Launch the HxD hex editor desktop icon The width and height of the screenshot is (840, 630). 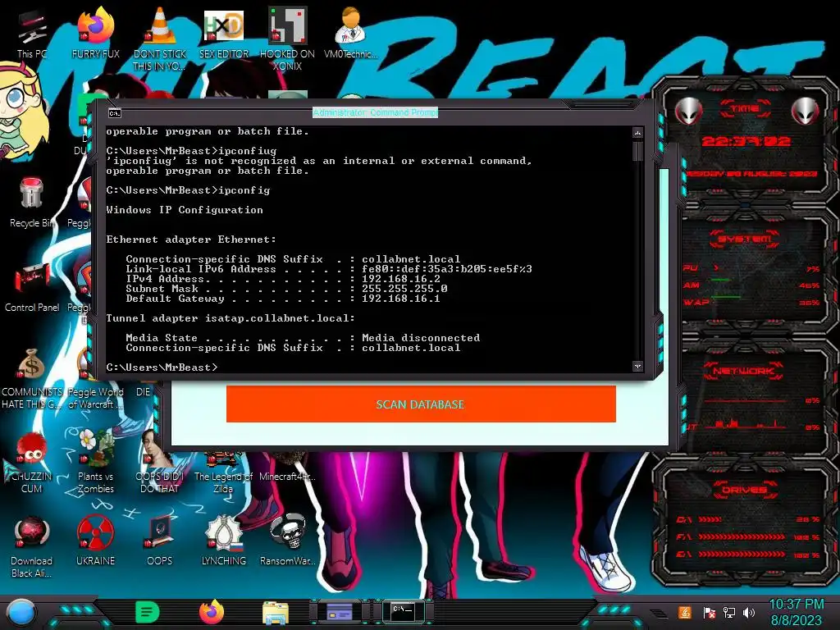click(223, 33)
